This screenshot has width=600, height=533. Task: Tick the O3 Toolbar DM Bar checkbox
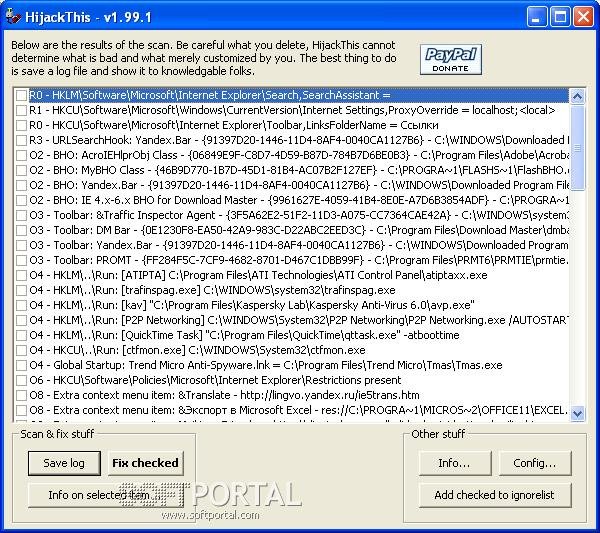coord(21,230)
